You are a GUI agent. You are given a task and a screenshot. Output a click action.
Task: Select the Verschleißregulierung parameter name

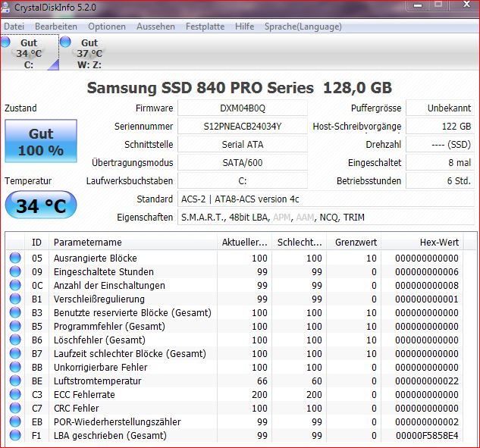(x=99, y=299)
